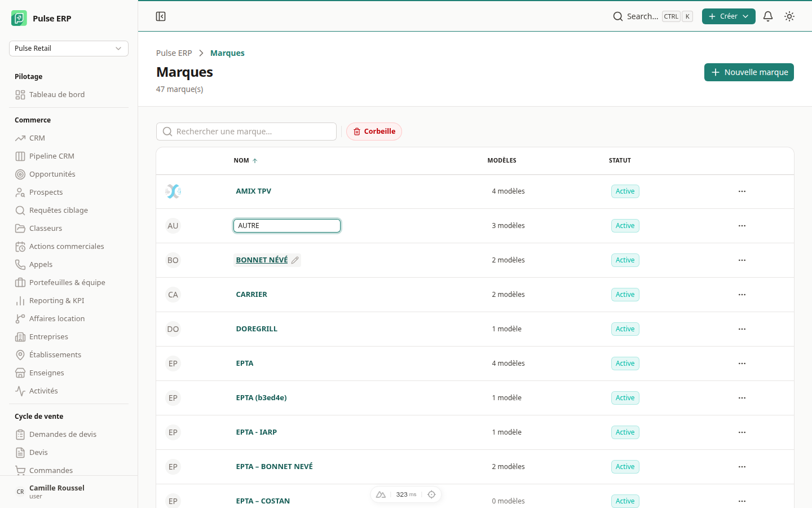
Task: Click the Actions commerciales calendar icon
Action: [x=20, y=247]
